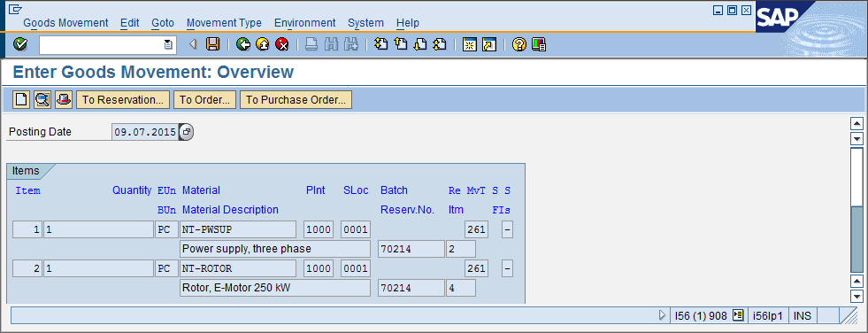Click the SAP window menu icon
The width and height of the screenshot is (868, 333).
[x=15, y=9]
